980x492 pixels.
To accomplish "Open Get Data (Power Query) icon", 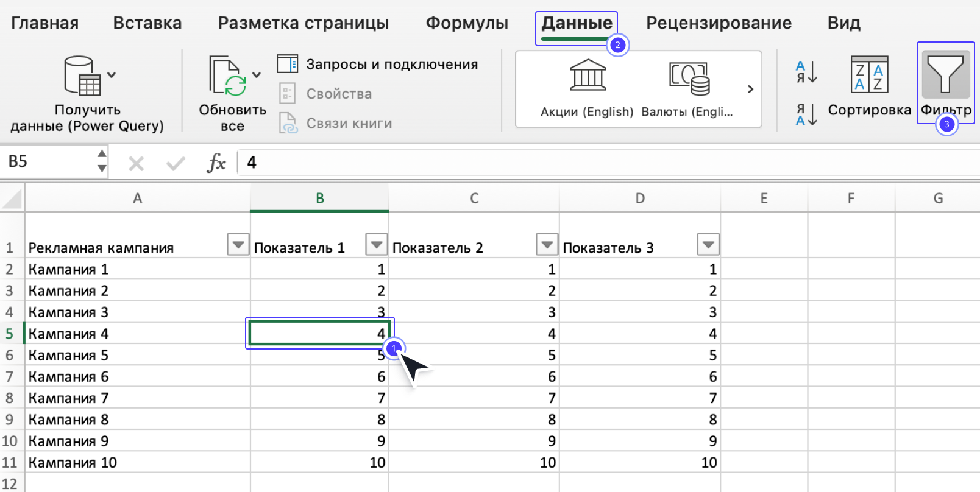I will (82, 76).
